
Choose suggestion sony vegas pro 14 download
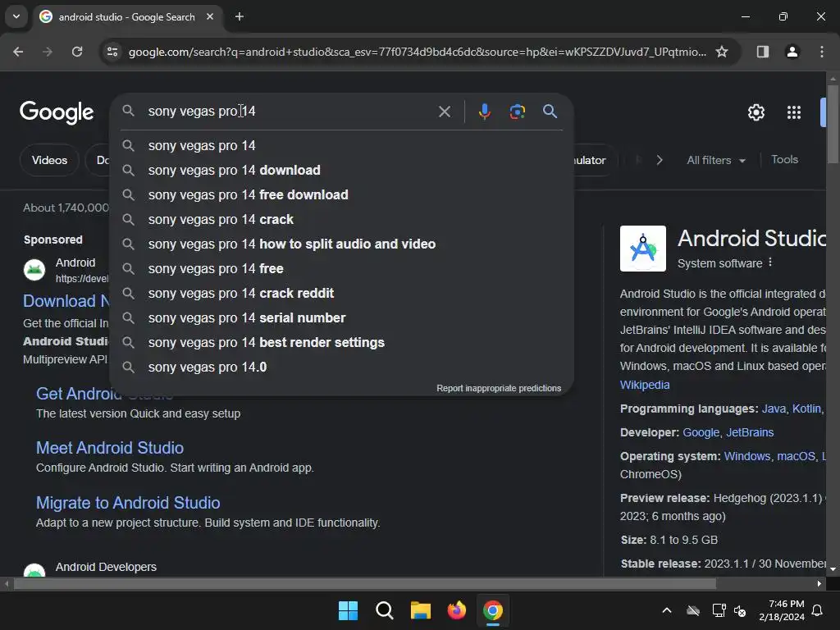pos(341,171)
